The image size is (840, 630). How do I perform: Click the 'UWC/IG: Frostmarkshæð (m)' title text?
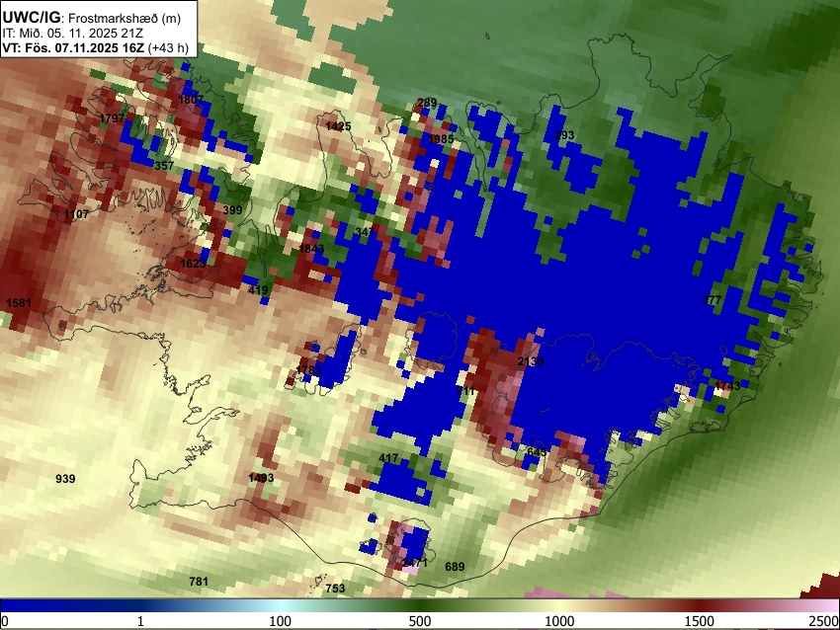(92, 18)
